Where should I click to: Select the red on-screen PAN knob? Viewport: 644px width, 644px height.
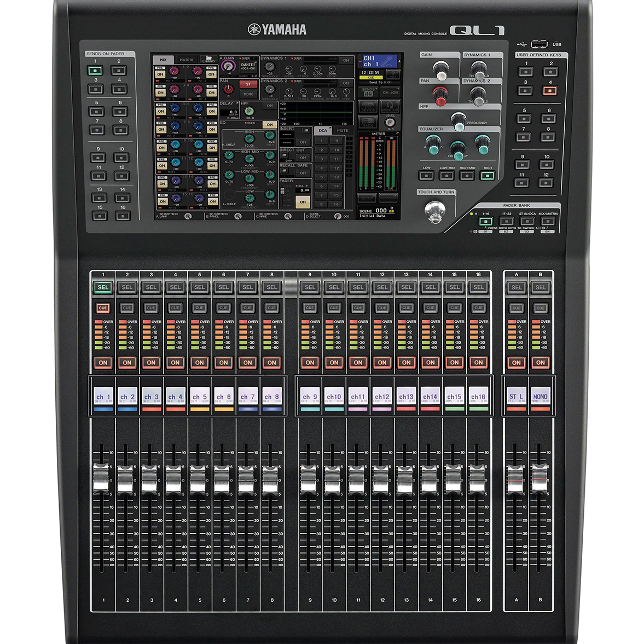coord(228,89)
